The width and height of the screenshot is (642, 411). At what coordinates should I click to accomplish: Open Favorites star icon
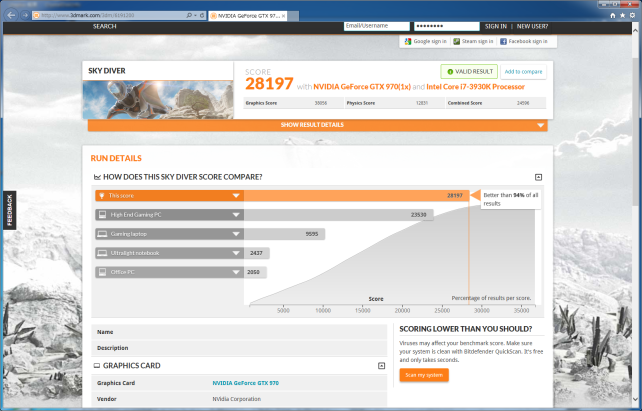[622, 16]
